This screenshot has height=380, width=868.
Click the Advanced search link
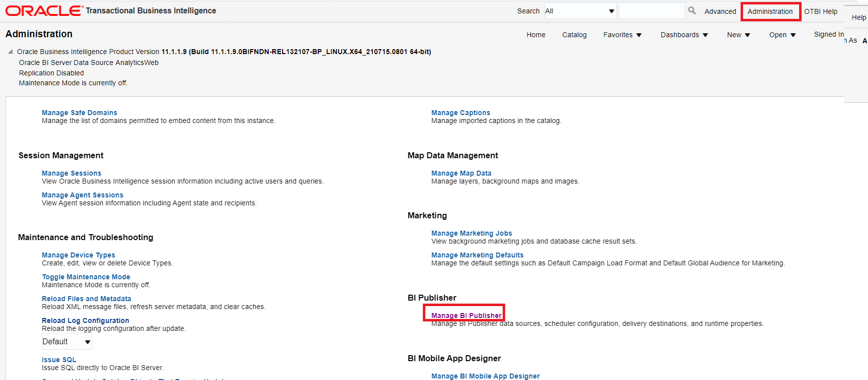click(x=720, y=11)
